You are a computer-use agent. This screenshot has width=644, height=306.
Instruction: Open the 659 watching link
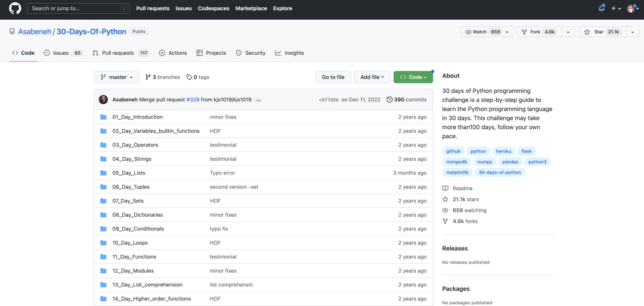tap(464, 210)
